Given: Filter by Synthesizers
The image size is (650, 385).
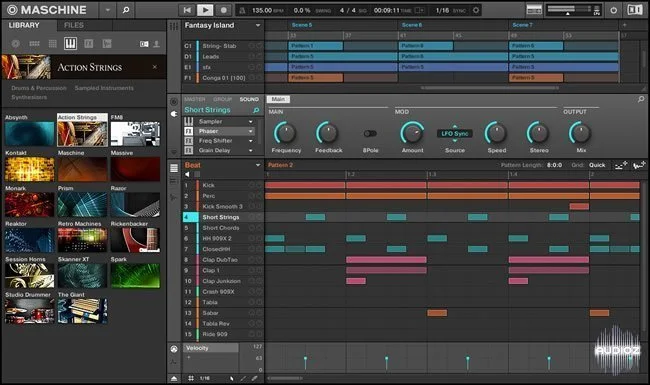Looking at the screenshot, I should tap(29, 97).
